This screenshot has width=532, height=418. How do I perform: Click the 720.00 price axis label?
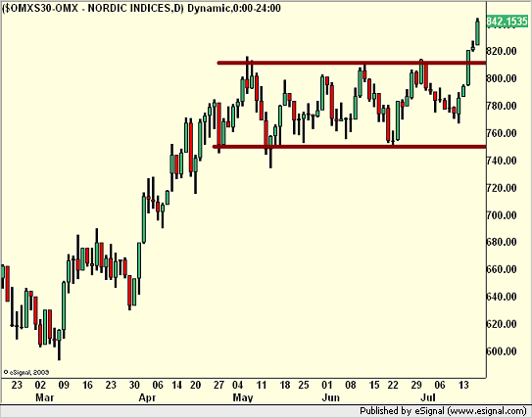(502, 188)
